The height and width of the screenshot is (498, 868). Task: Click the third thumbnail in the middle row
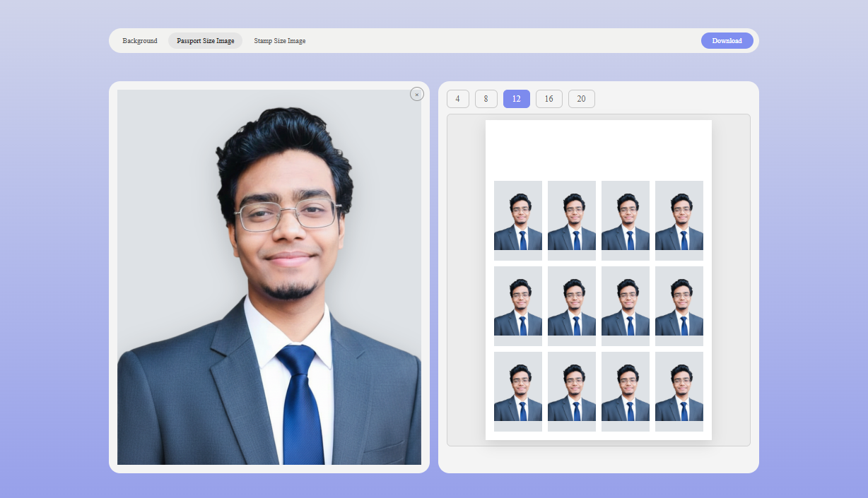[625, 305]
